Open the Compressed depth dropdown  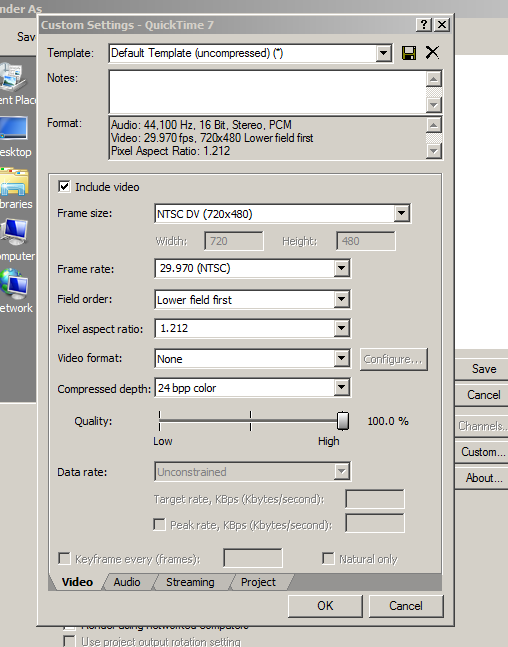point(341,388)
